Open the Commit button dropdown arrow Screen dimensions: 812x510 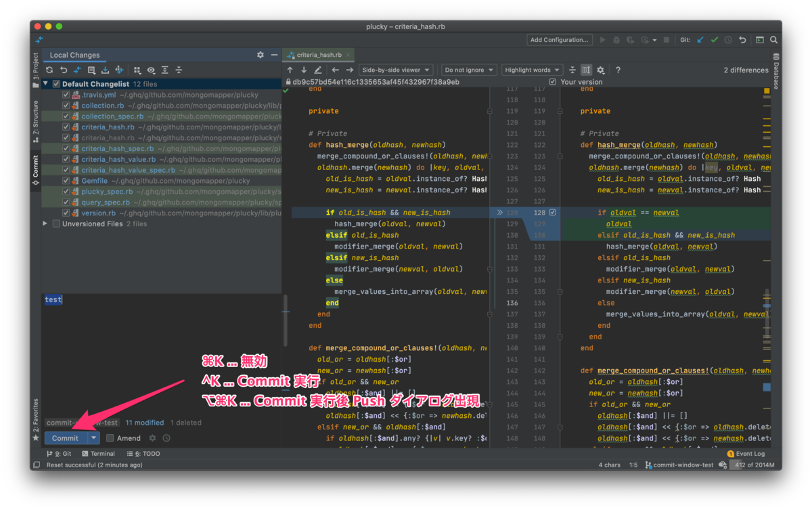93,438
